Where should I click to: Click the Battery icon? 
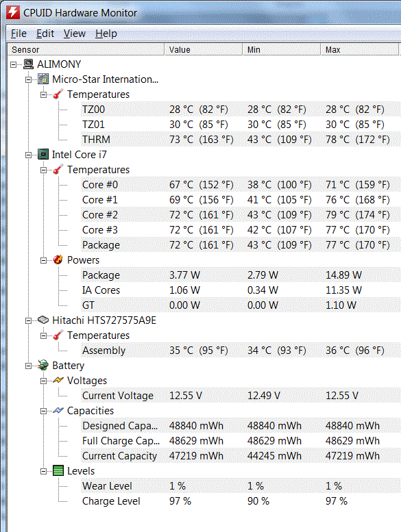[43, 366]
